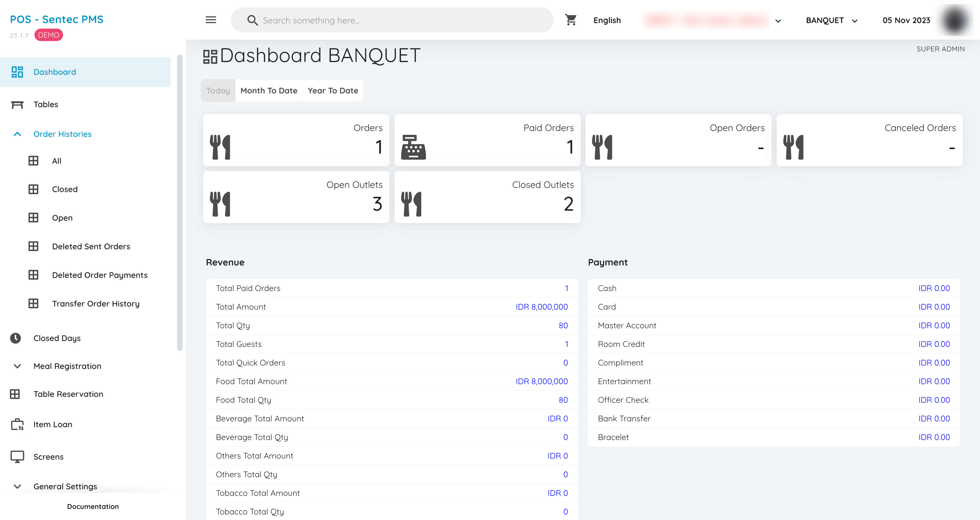980x520 pixels.
Task: Click the grid icon beside Closed
Action: (33, 189)
